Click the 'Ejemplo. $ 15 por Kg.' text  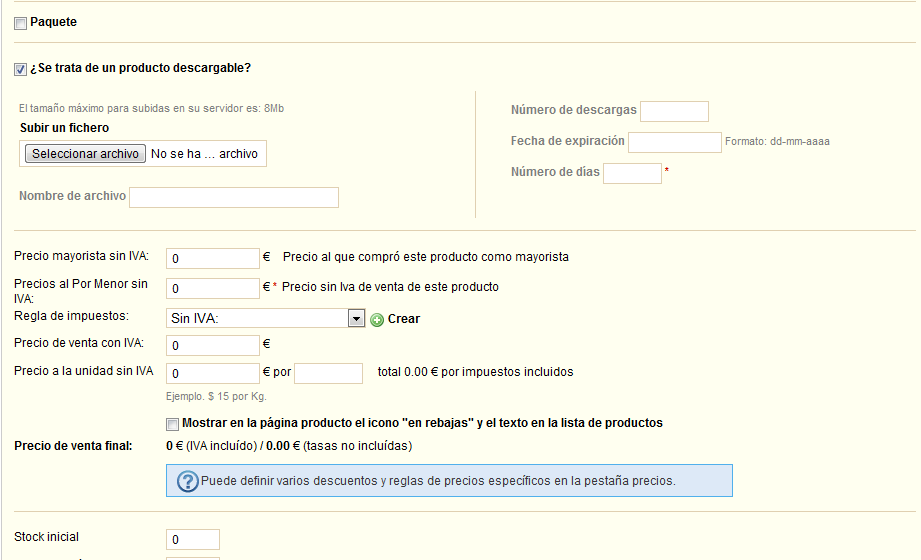(x=216, y=397)
